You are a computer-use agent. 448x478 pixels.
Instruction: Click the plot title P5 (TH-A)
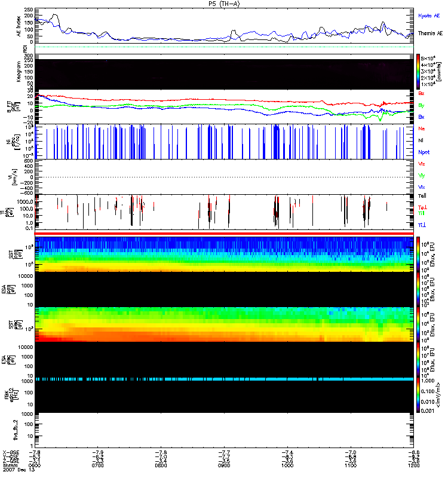tap(223, 3)
